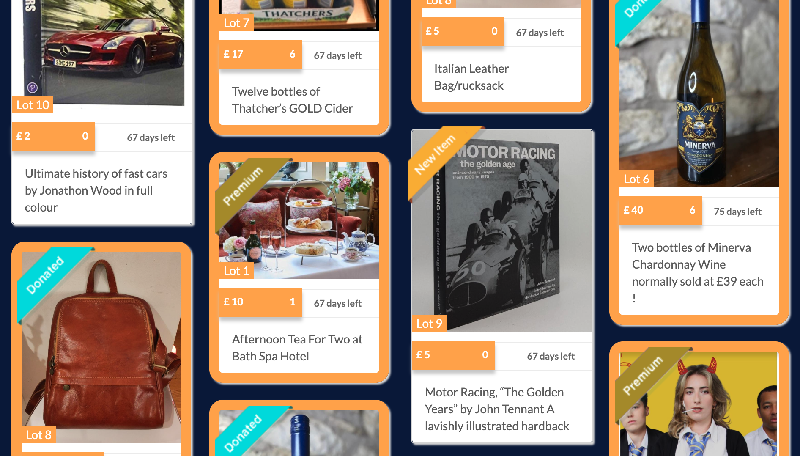Open the Minerva wine bottle photo
800x456 pixels.
point(699,93)
